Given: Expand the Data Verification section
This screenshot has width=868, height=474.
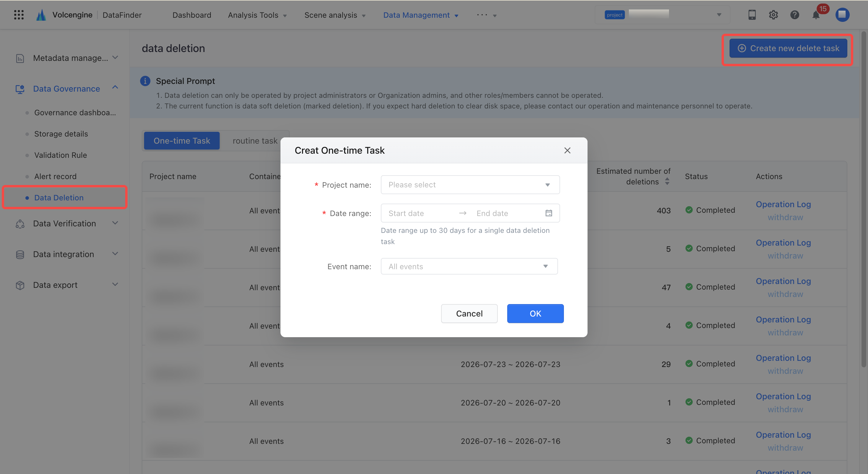Looking at the screenshot, I should coord(115,223).
